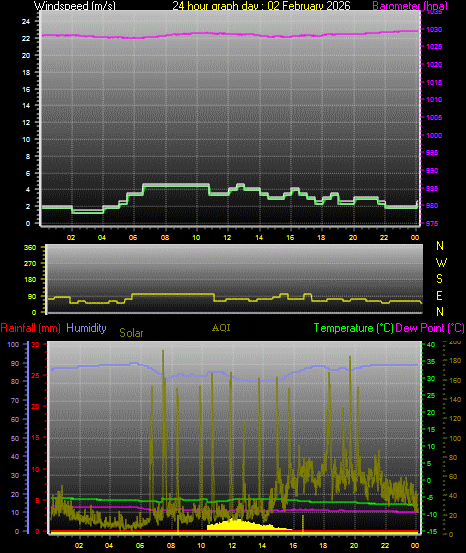This screenshot has height=553, width=466.
Task: Click the AQI legend label
Action: 221,328
